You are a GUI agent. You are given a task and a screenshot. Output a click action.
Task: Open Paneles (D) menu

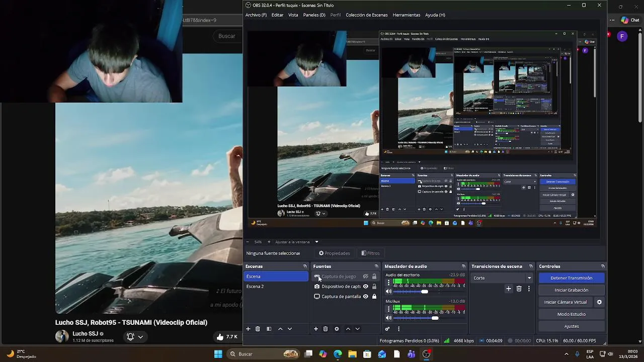[314, 15]
